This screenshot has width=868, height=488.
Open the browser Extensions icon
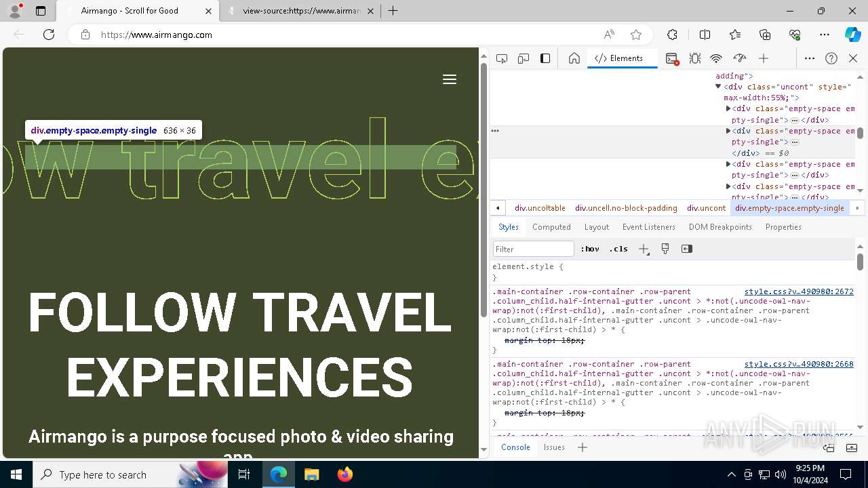672,35
